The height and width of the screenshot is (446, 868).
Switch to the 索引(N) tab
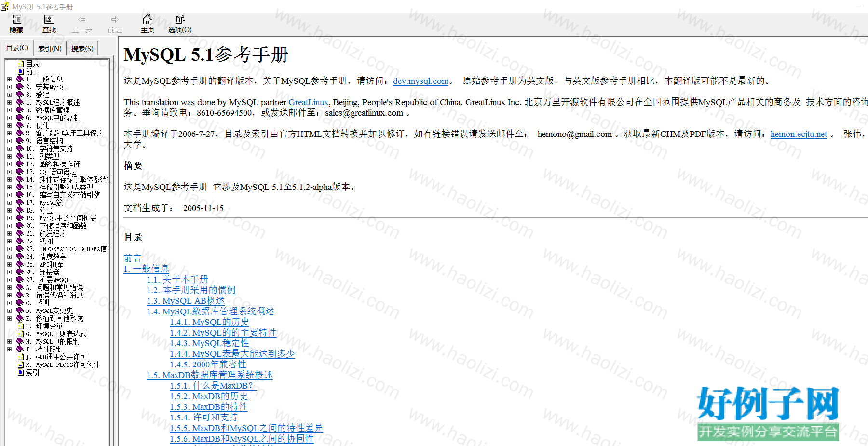[x=50, y=49]
